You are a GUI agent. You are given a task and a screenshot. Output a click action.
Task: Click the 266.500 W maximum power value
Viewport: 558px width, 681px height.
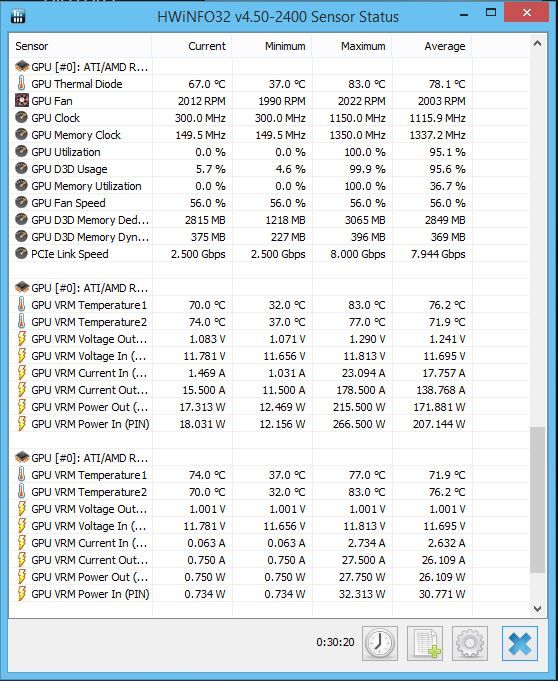point(359,424)
